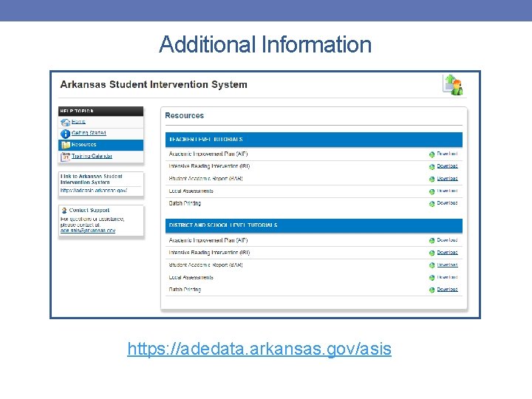Screen dimensions: 532x399
Task: Download teacher-level Student Academic Report tutorial
Action: [447, 179]
